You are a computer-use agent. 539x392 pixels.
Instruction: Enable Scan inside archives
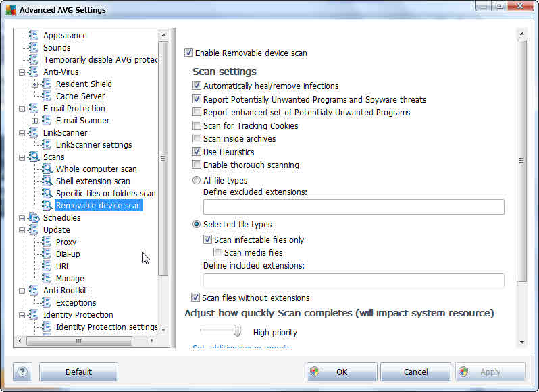click(x=197, y=138)
